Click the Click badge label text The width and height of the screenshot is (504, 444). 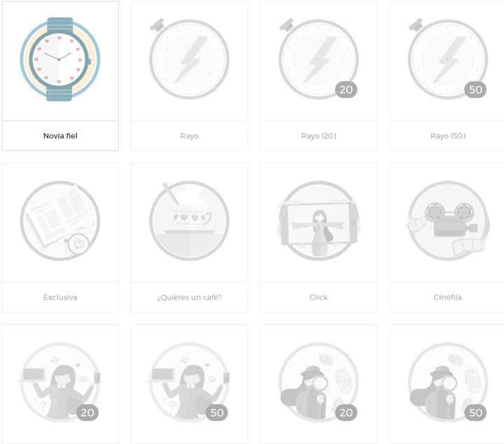coord(318,297)
